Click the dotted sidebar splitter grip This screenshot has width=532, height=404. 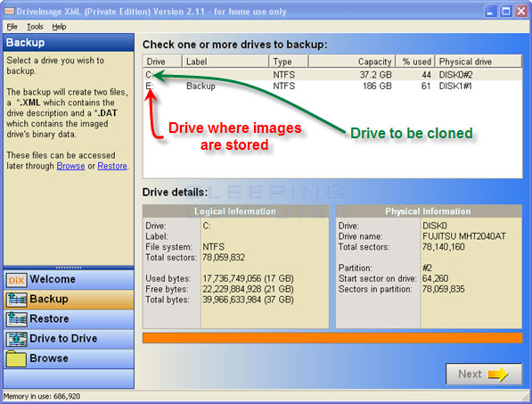point(69,268)
